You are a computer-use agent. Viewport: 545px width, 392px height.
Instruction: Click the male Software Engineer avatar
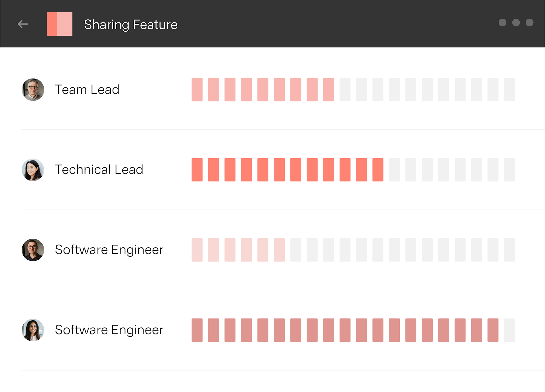click(33, 250)
